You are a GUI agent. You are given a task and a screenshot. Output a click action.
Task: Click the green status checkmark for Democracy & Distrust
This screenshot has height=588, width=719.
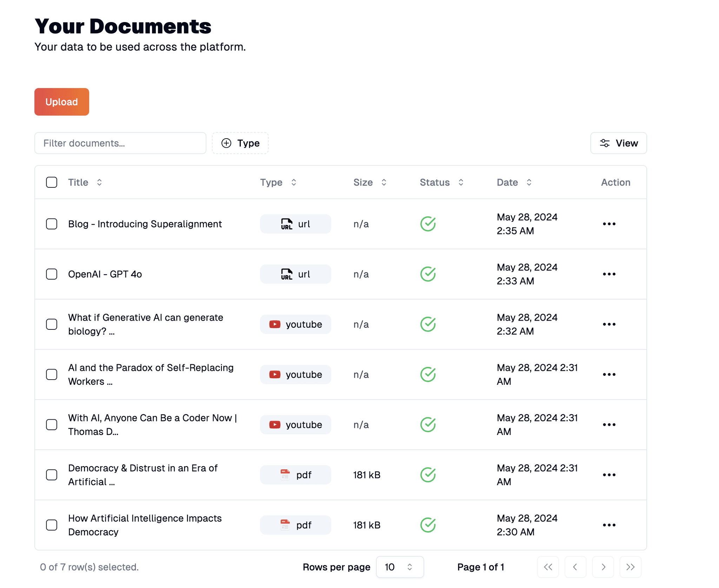(428, 475)
